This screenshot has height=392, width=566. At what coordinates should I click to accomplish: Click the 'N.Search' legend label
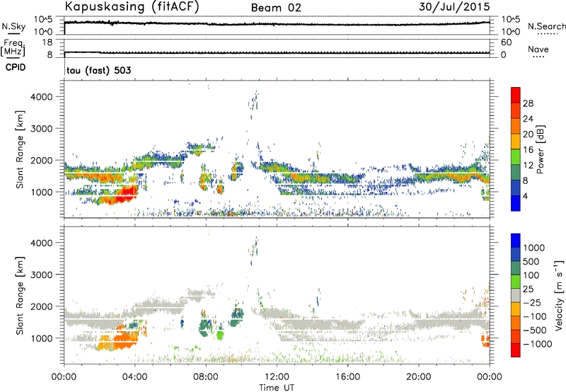[x=547, y=26]
